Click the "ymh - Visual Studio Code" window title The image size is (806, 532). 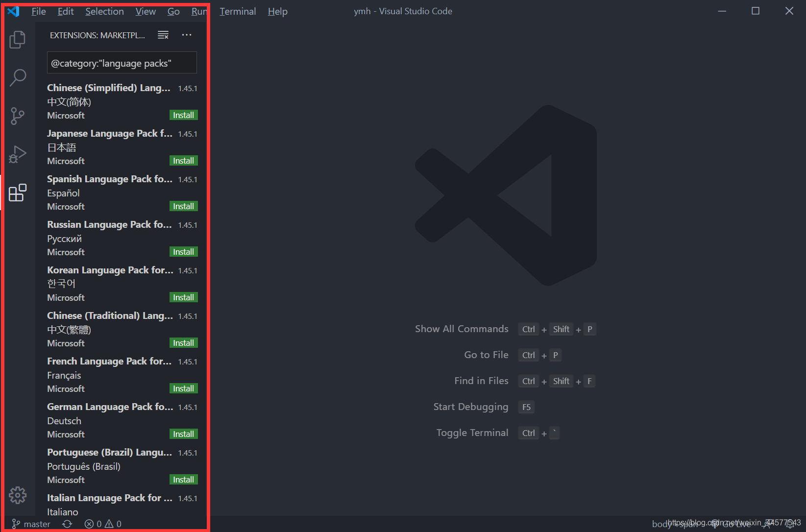tap(403, 11)
